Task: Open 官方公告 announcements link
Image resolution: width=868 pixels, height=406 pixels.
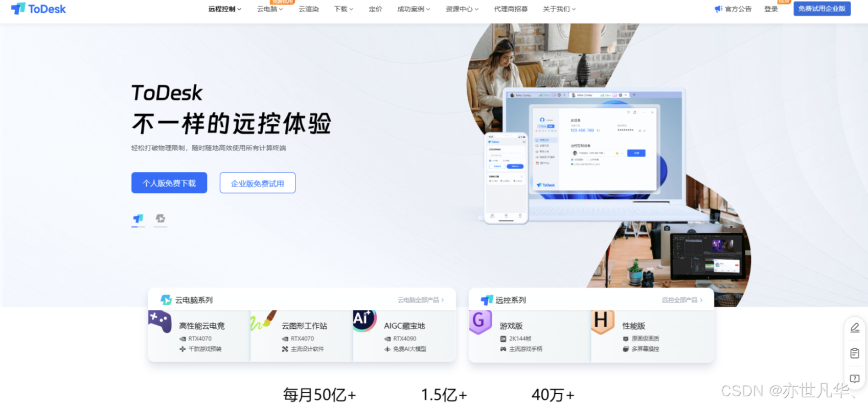Action: (738, 9)
